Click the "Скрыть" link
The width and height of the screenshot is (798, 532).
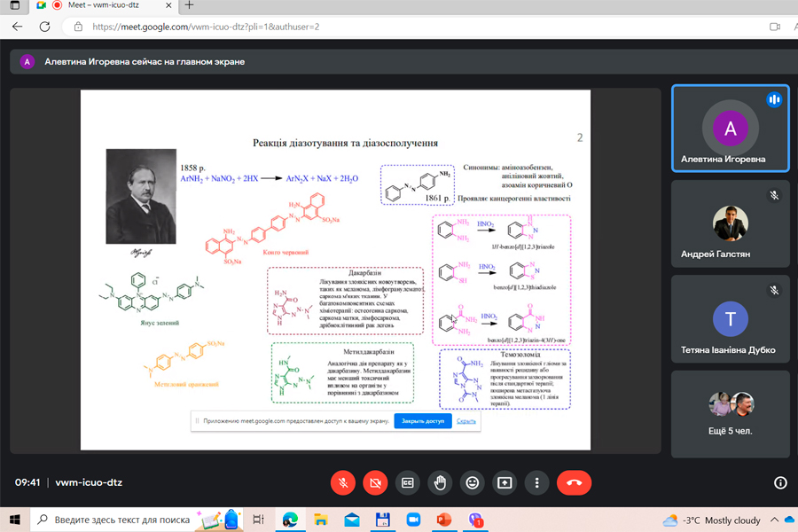click(466, 421)
